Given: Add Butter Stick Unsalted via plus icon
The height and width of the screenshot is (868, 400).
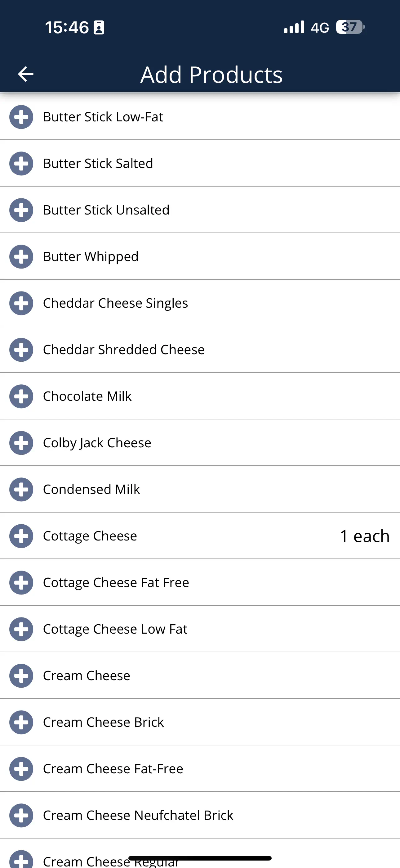Looking at the screenshot, I should (x=21, y=210).
